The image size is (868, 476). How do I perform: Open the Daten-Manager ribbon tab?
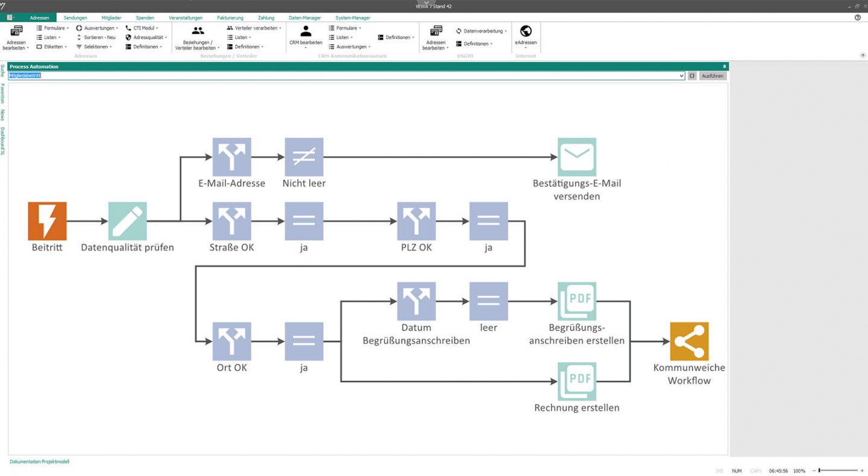click(305, 18)
